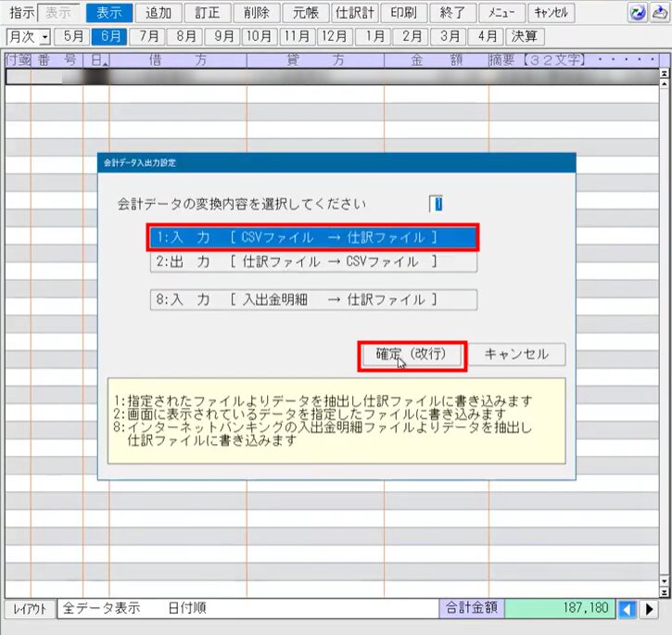672x635 pixels.
Task: Click the 仕訳計 toolbar button
Action: coord(353,13)
